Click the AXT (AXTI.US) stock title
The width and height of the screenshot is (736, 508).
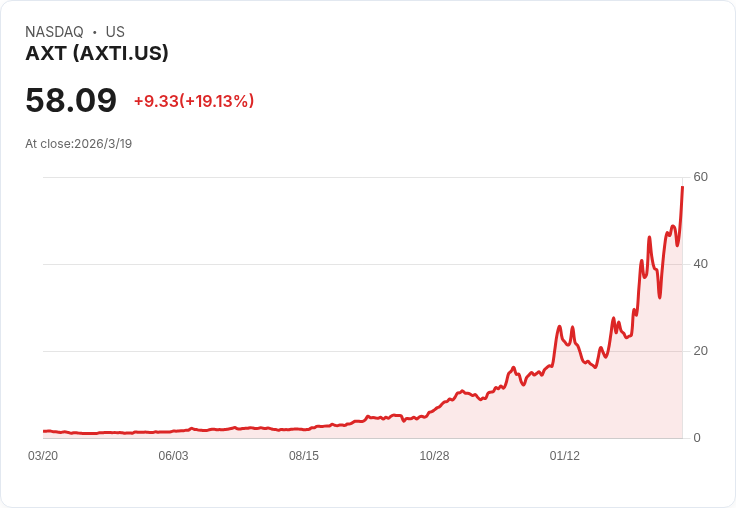pos(97,53)
